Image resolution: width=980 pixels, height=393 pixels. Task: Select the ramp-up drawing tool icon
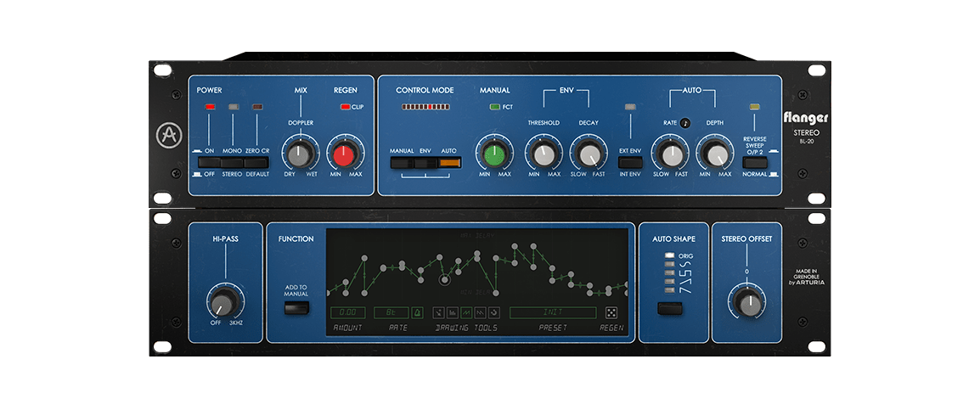coord(466,312)
